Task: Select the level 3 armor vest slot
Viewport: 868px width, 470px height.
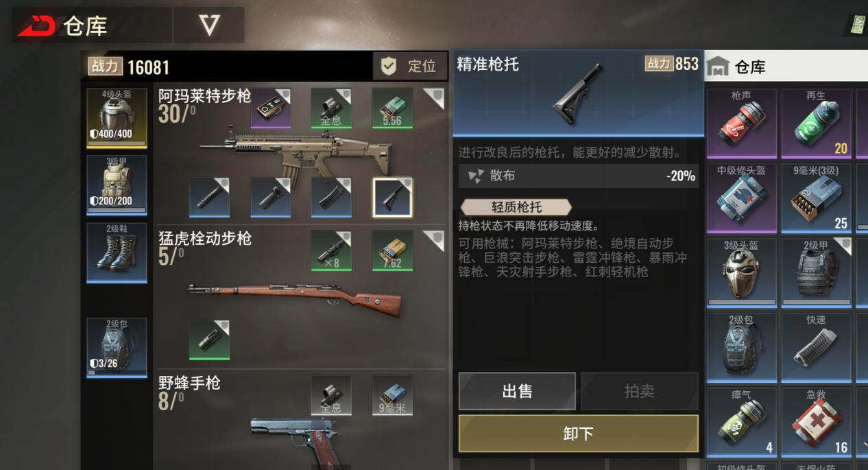Action: coord(117,185)
